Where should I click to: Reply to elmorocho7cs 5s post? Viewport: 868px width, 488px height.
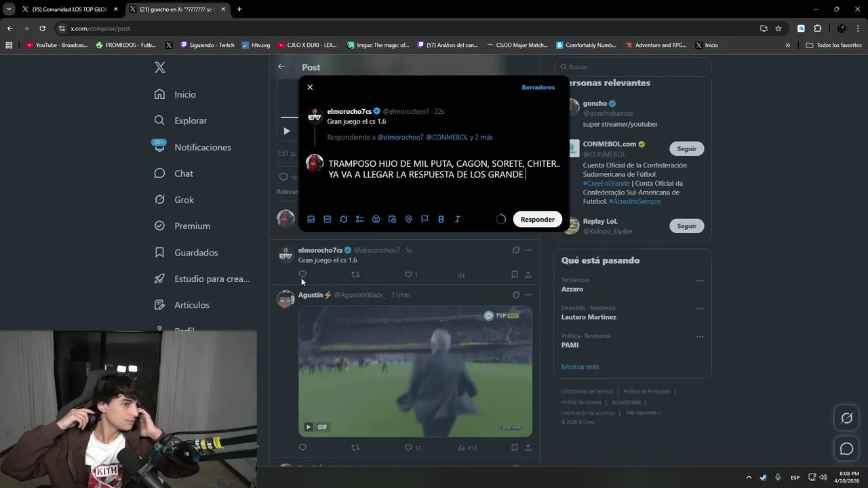(302, 274)
